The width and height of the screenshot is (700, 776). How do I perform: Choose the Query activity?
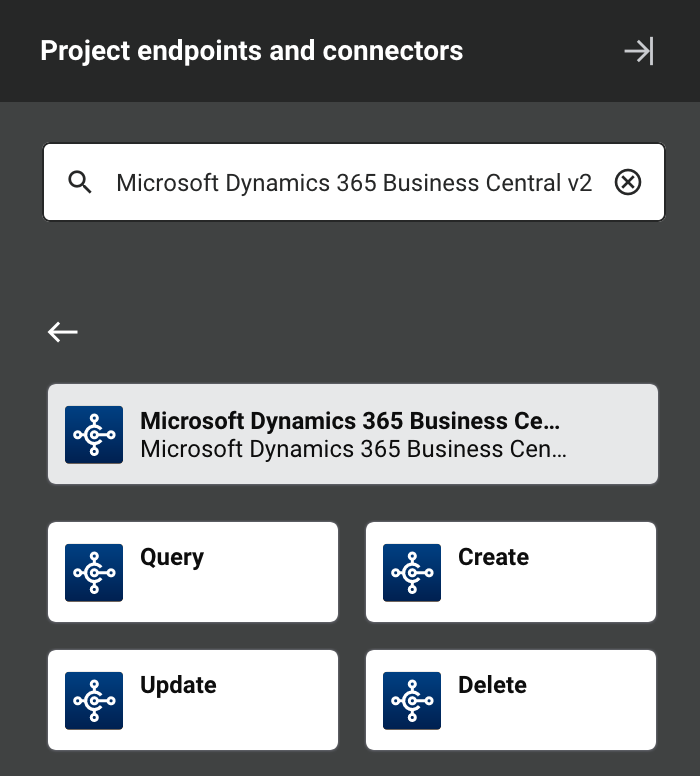click(193, 572)
